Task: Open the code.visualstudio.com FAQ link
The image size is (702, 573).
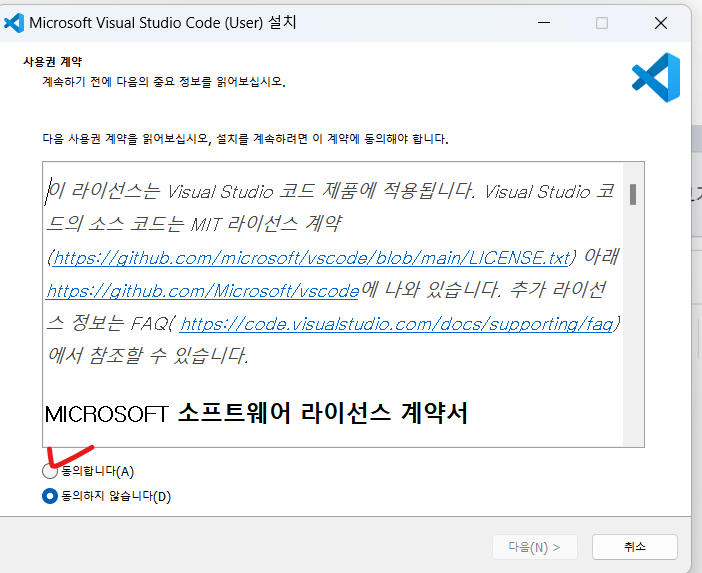Action: pyautogui.click(x=397, y=324)
